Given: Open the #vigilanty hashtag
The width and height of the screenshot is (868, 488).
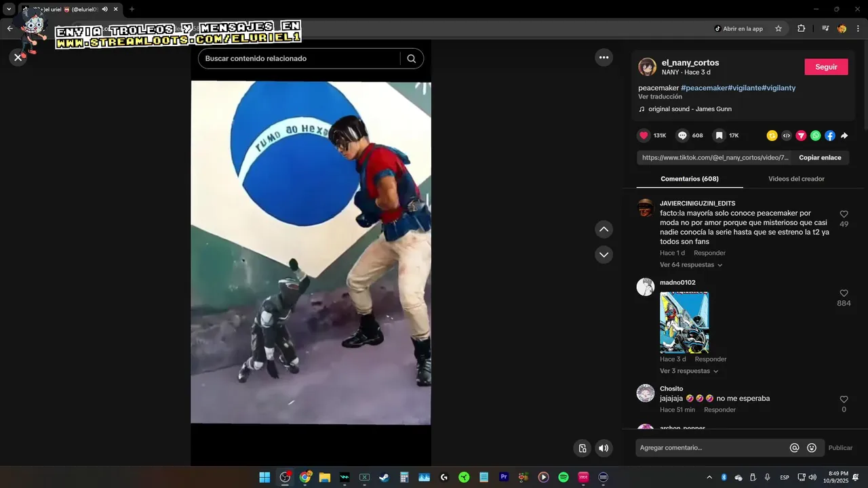Looking at the screenshot, I should [x=778, y=88].
